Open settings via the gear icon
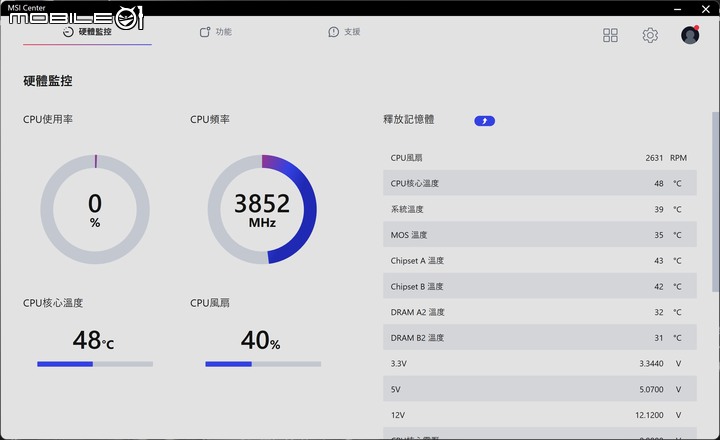This screenshot has height=440, width=720. [650, 35]
